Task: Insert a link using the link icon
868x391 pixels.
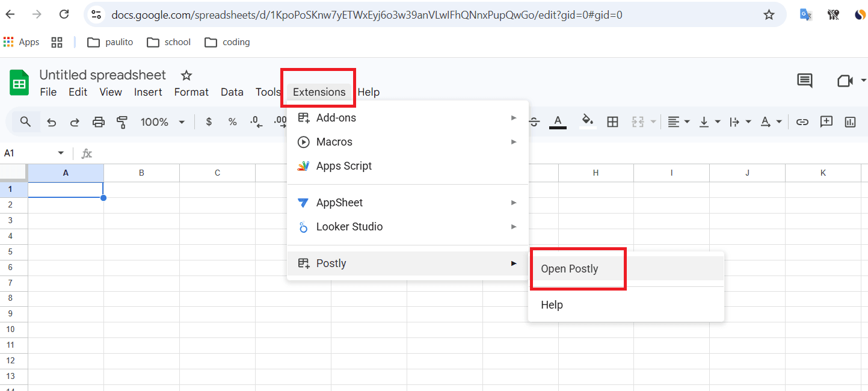Action: [802, 122]
